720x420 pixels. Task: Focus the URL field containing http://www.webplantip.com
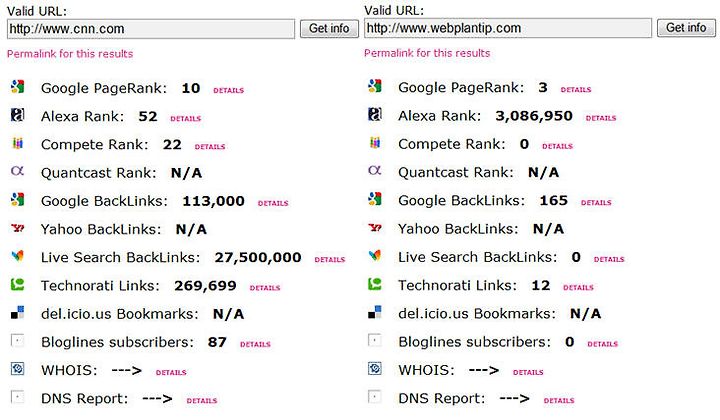pyautogui.click(x=508, y=28)
